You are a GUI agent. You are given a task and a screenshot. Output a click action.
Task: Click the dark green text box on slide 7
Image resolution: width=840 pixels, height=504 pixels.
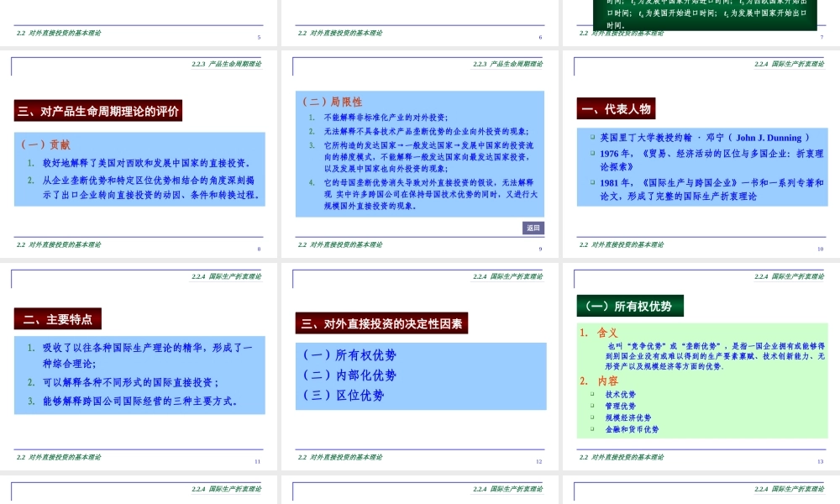coord(705,14)
